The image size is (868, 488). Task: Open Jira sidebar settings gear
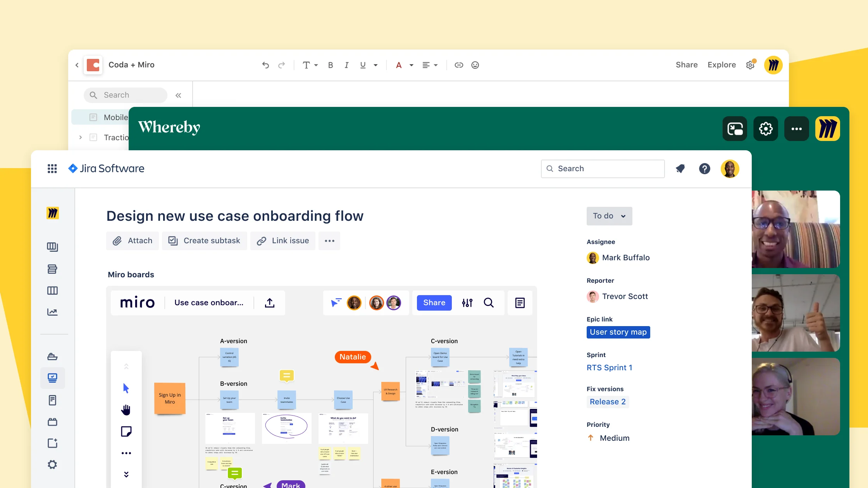click(x=52, y=464)
